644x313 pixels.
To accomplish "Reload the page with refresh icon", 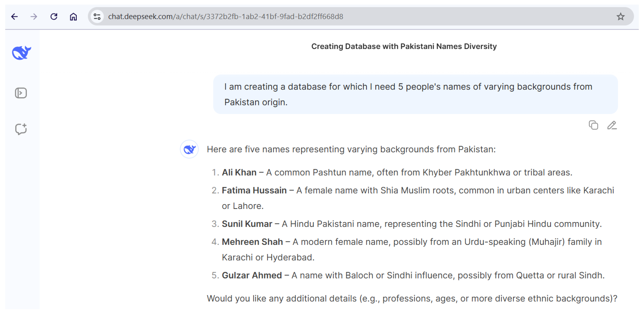I will coord(54,17).
